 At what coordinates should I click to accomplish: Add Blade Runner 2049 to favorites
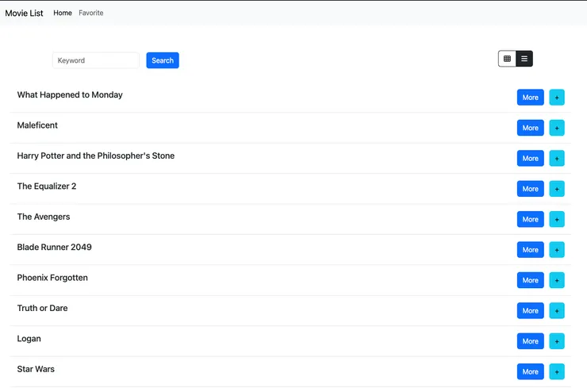pos(557,250)
